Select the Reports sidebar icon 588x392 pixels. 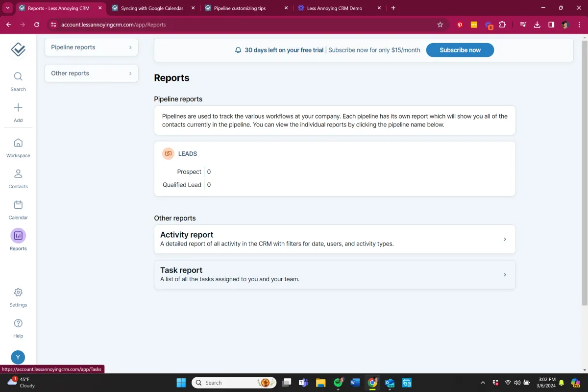18,236
